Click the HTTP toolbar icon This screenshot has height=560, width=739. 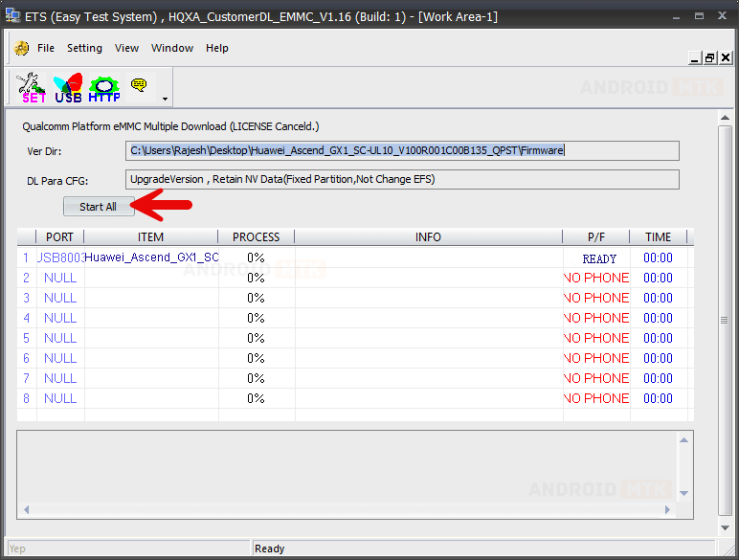[104, 87]
